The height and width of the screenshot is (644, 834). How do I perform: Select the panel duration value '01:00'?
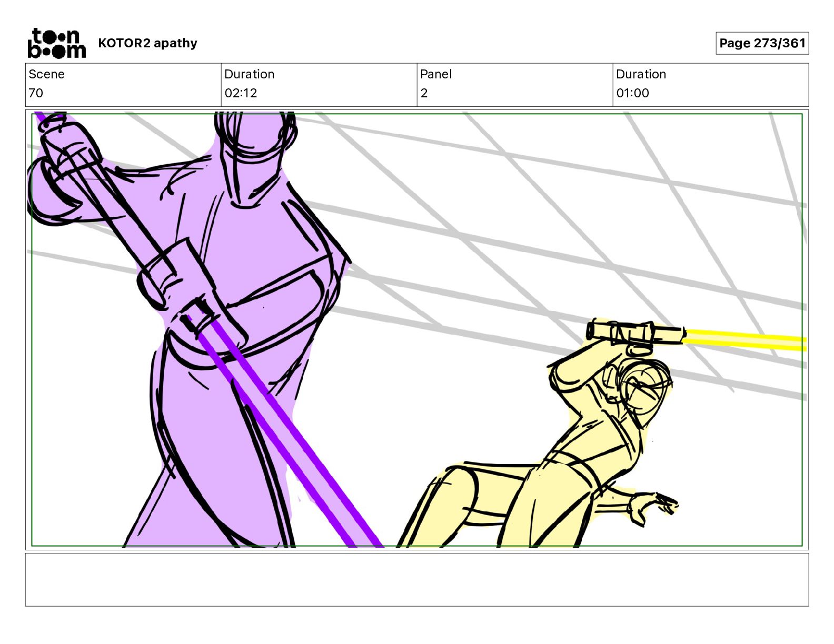point(632,93)
